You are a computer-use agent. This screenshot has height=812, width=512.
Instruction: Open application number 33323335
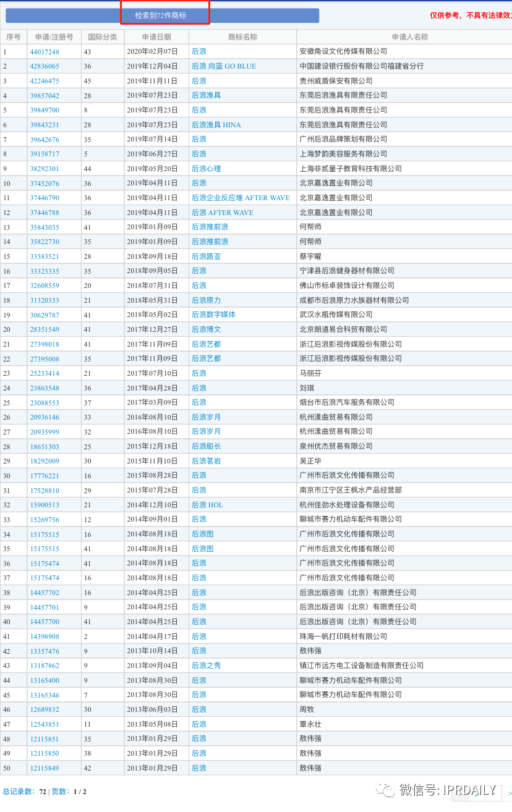point(45,271)
